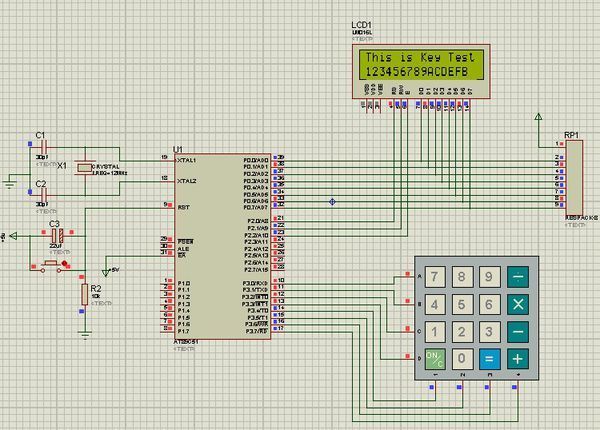Click the plus key on the keypad
The width and height of the screenshot is (600, 430).
click(517, 358)
